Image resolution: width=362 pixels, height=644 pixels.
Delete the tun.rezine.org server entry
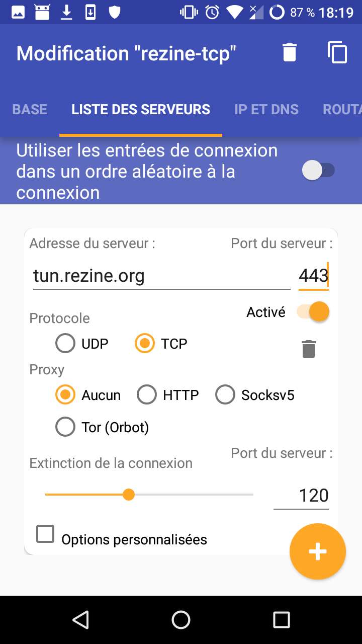point(309,349)
